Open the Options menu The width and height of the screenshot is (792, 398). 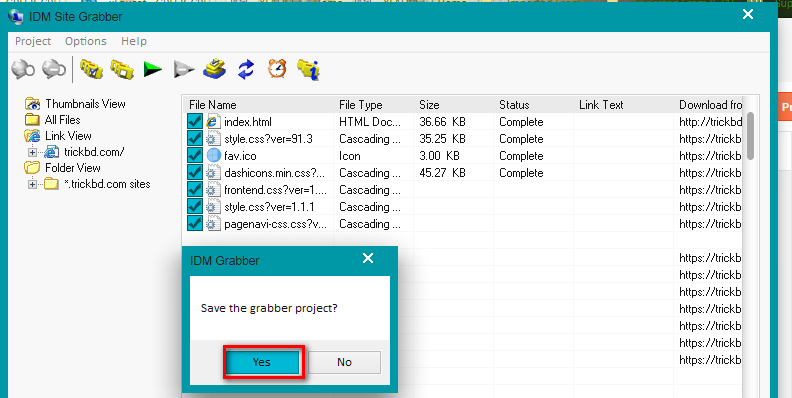point(86,41)
